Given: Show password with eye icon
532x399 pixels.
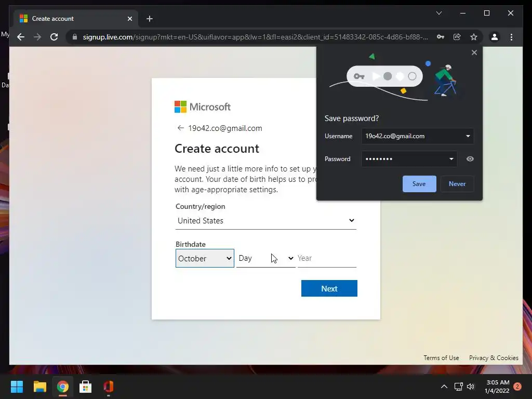Looking at the screenshot, I should click(x=470, y=159).
